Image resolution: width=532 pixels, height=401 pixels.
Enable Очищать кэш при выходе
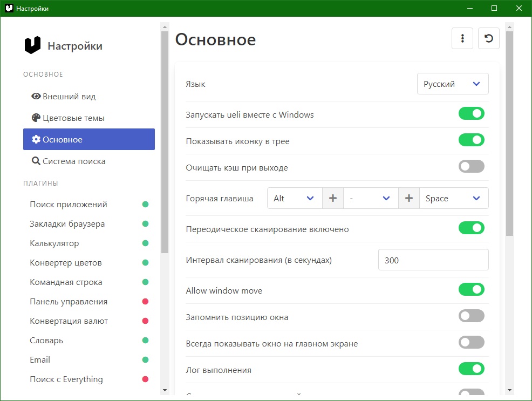(471, 167)
